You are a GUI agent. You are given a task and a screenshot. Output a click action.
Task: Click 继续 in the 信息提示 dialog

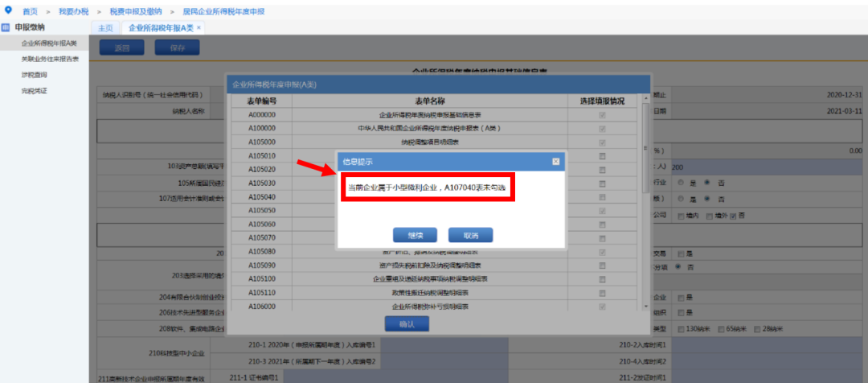point(416,235)
